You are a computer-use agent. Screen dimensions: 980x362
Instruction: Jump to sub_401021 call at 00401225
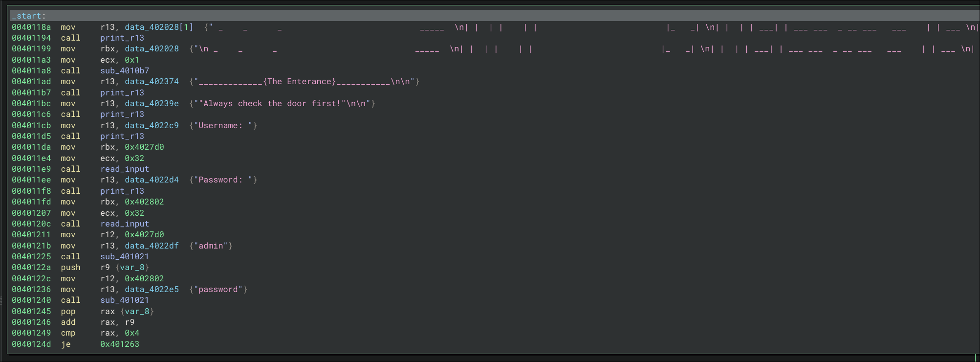125,257
